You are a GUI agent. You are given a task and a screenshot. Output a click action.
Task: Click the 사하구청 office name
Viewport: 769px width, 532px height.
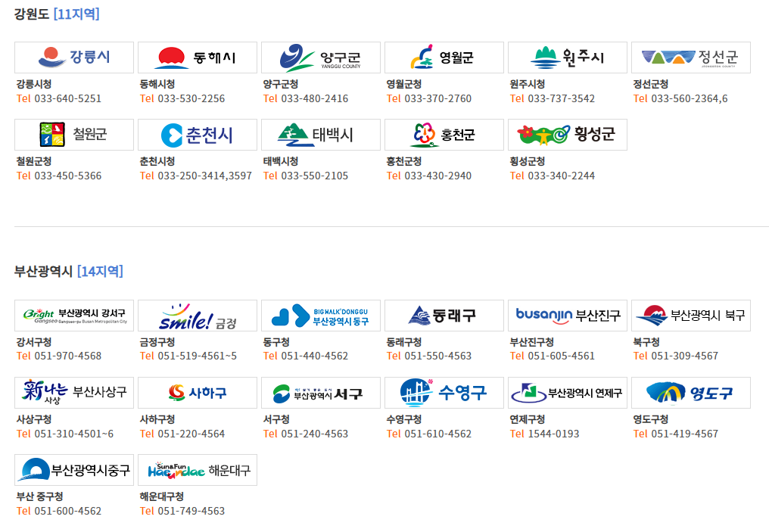(x=157, y=420)
